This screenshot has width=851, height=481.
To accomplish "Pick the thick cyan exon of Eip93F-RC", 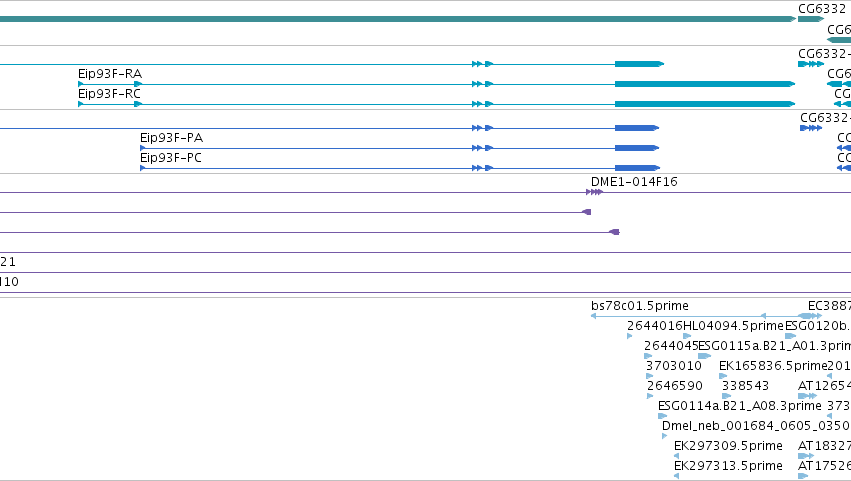I will click(x=704, y=104).
